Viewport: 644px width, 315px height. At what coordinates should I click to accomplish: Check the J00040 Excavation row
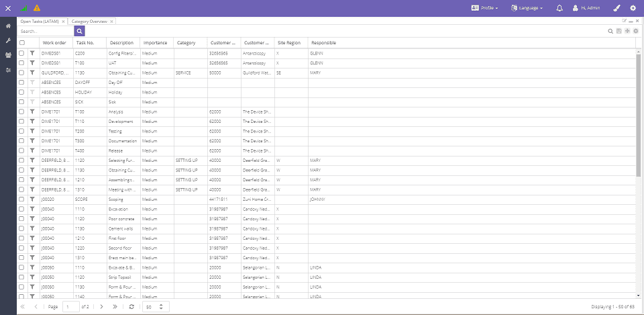[x=21, y=209]
